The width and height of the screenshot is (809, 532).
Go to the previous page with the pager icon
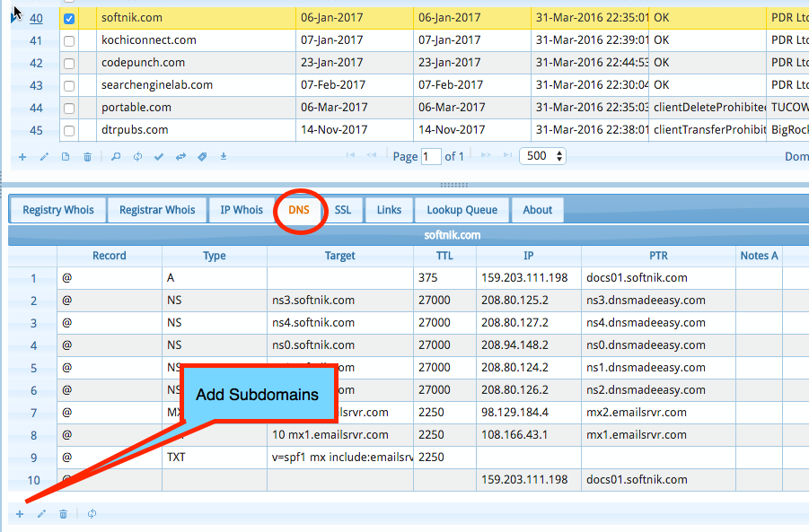(x=371, y=155)
